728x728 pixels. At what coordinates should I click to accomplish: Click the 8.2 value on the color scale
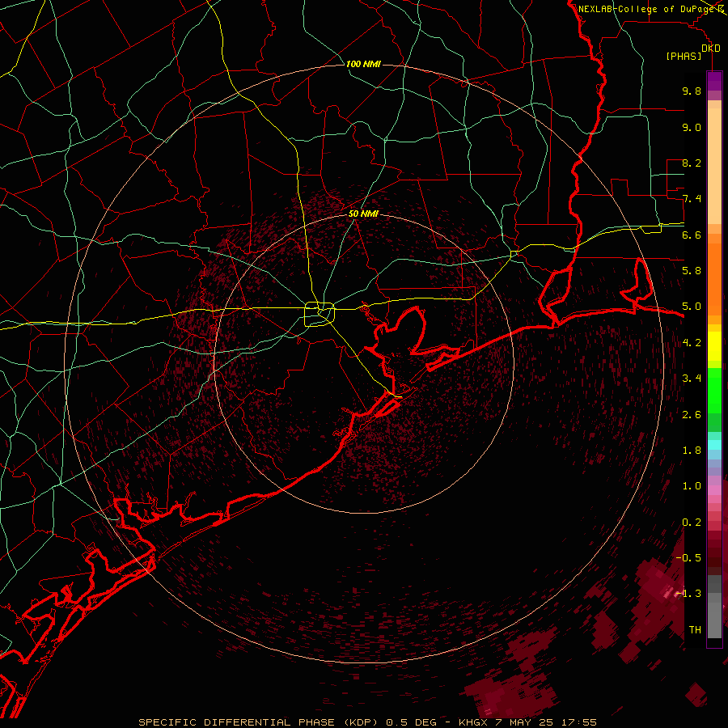click(x=692, y=163)
